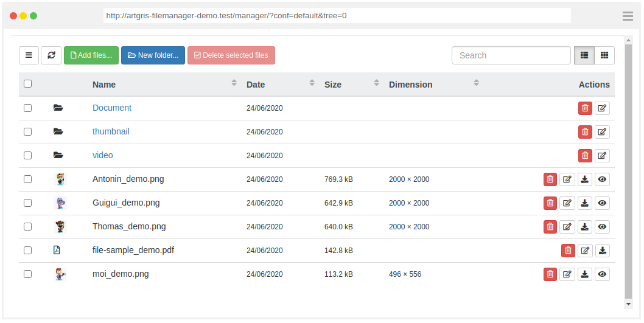Sort by Size using the column sorter

click(x=377, y=83)
